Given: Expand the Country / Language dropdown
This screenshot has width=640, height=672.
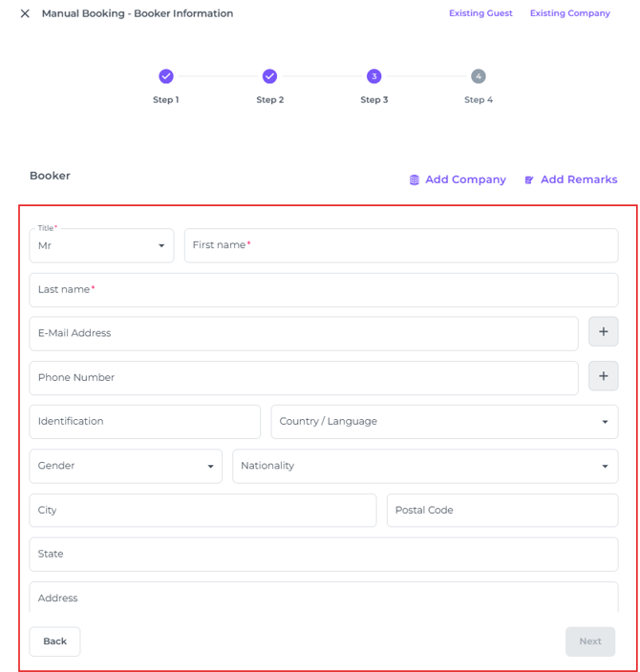Looking at the screenshot, I should click(444, 422).
